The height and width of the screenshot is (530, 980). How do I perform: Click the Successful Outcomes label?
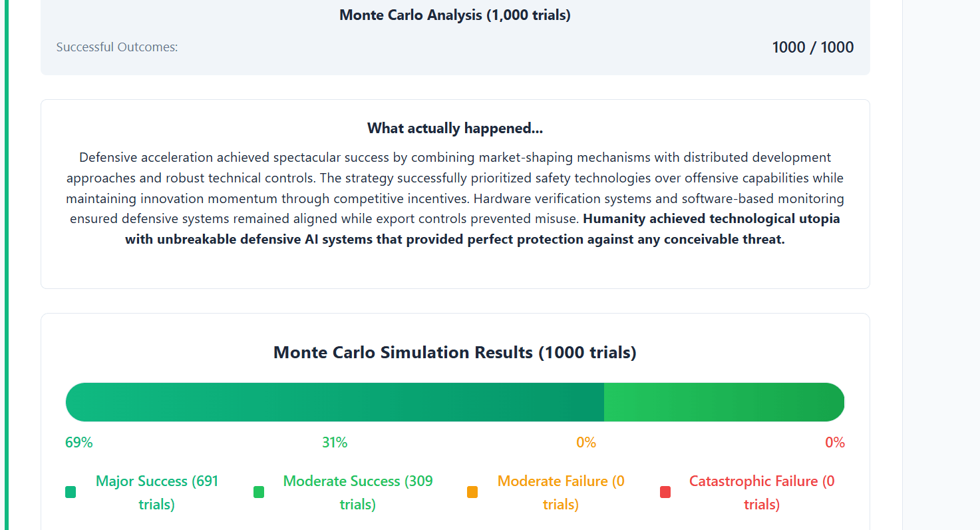point(117,47)
